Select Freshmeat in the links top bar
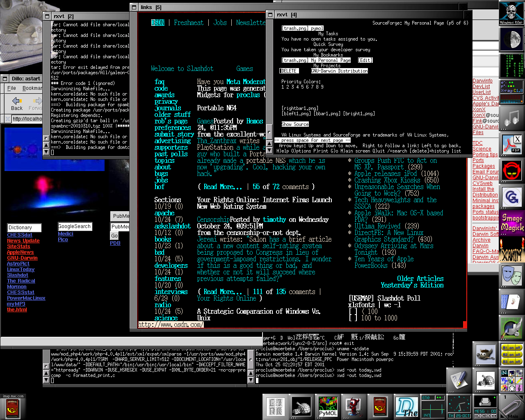Viewport: 525px width, 420px height. [188, 23]
